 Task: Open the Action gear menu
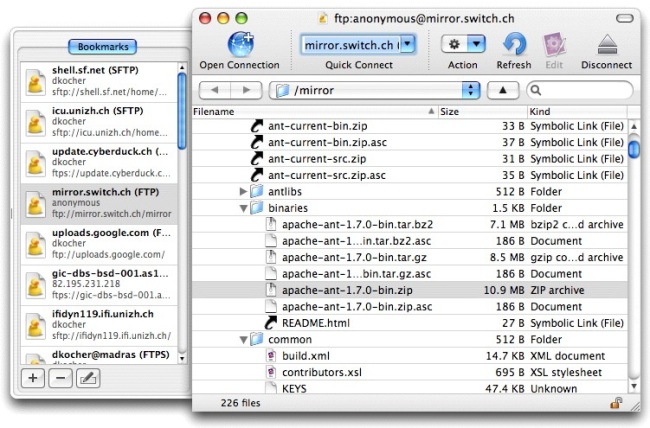[x=463, y=44]
